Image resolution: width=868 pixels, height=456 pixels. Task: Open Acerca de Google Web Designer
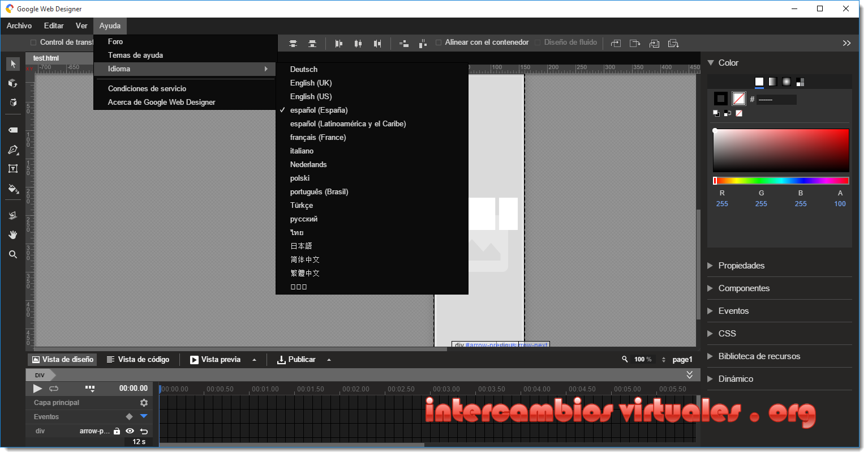[185, 102]
